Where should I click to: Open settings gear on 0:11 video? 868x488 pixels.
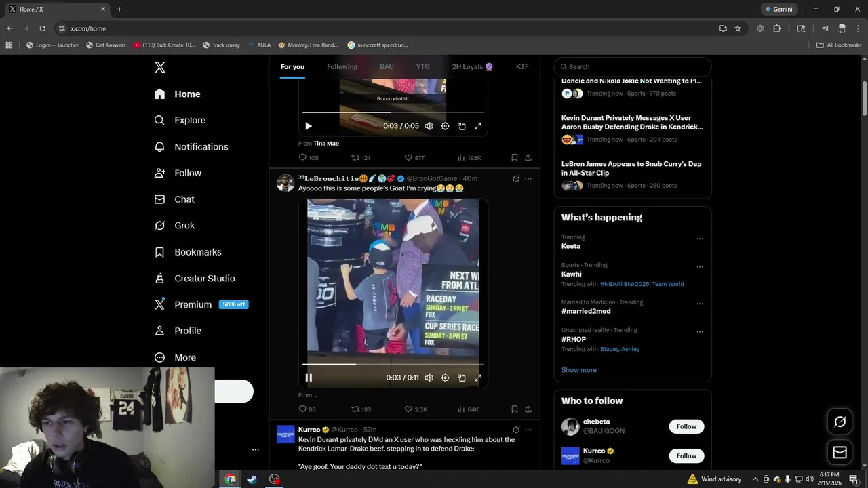pyautogui.click(x=445, y=378)
